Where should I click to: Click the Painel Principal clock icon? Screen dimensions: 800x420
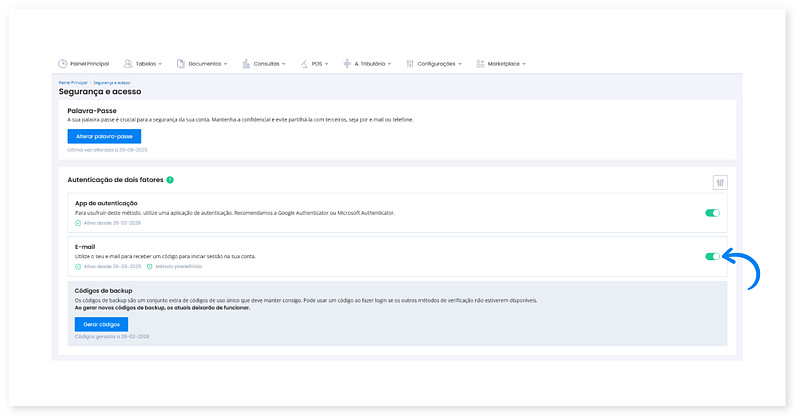(x=62, y=64)
